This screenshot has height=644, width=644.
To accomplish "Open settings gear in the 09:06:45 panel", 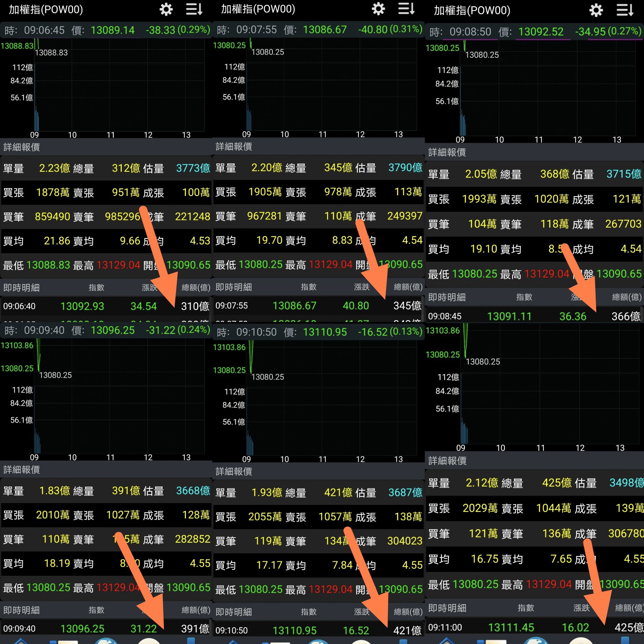I will pyautogui.click(x=166, y=10).
